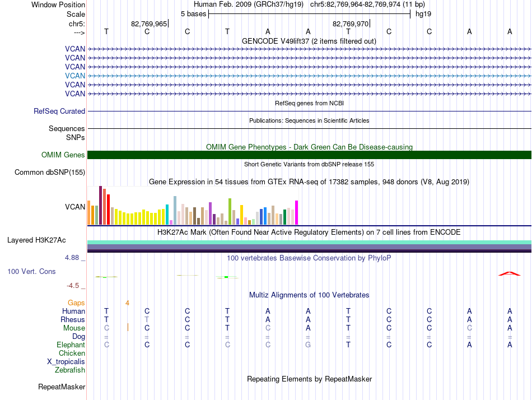532x400 pixels.
Task: Click the orange gap count number 4
Action: click(127, 303)
